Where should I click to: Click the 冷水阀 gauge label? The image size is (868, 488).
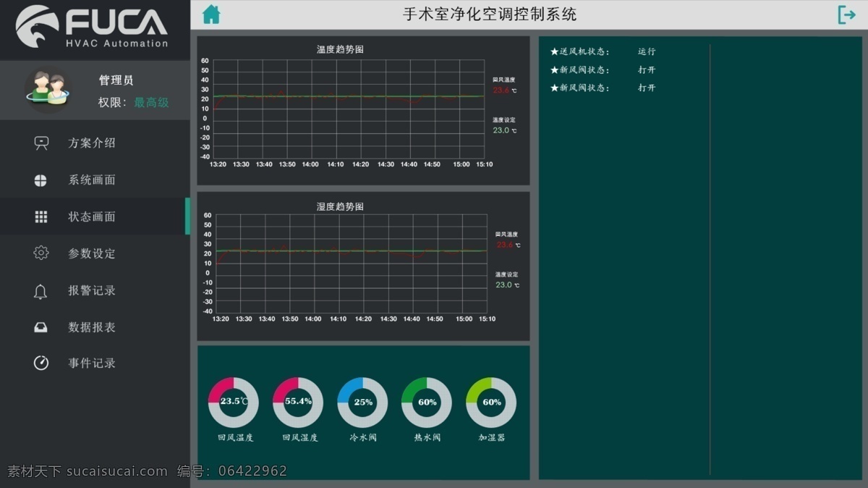pos(362,438)
